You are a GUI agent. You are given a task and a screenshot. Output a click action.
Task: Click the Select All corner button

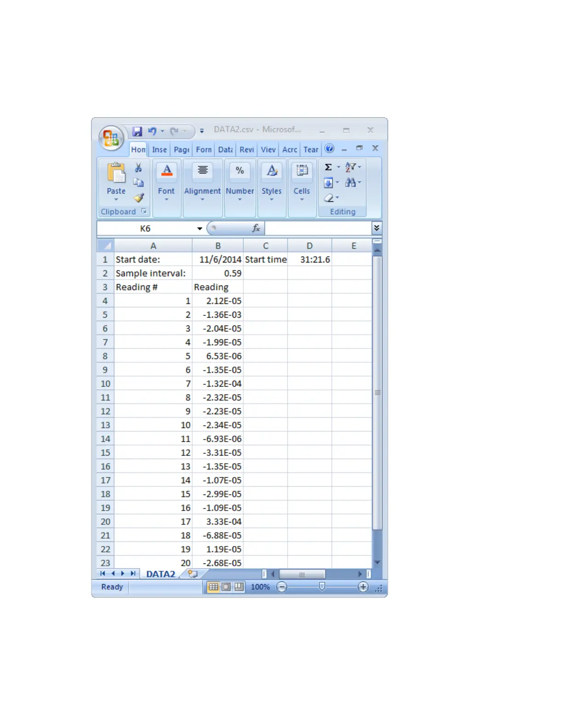(105, 245)
